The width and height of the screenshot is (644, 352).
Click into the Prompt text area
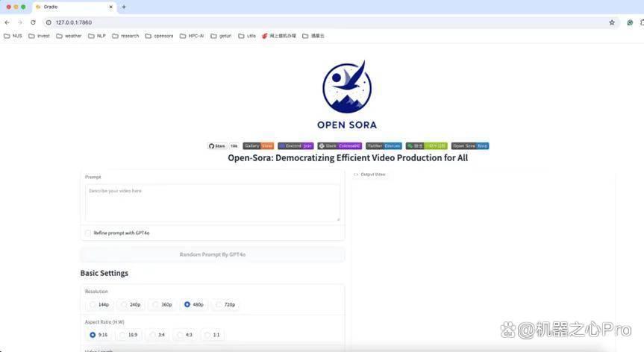point(213,203)
